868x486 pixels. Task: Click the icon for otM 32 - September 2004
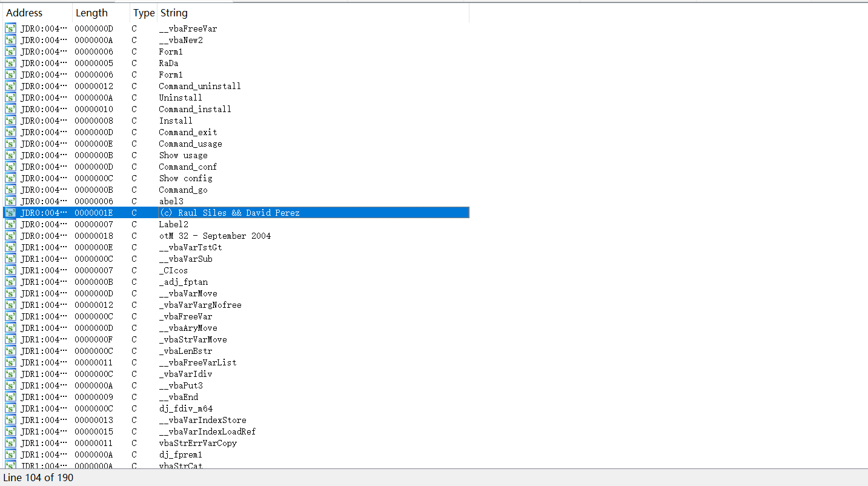pyautogui.click(x=10, y=236)
